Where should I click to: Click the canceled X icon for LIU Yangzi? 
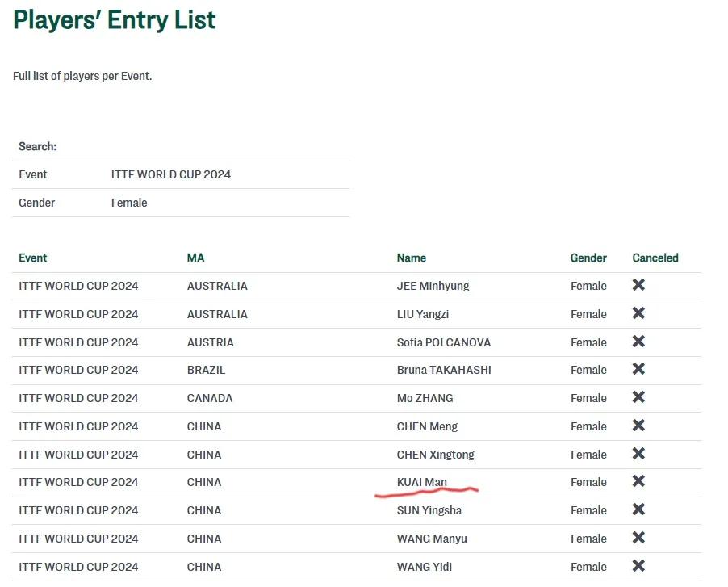pyautogui.click(x=638, y=313)
